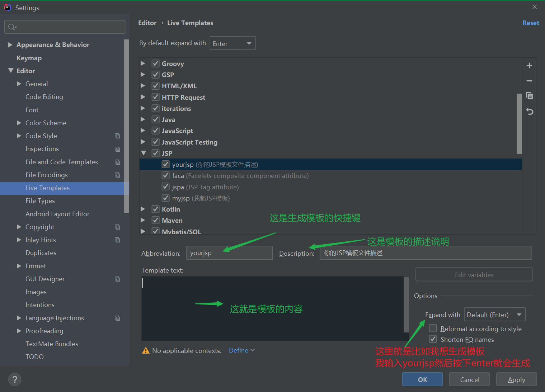
Task: Click the project-level icon beside Code Style
Action: coord(117,136)
